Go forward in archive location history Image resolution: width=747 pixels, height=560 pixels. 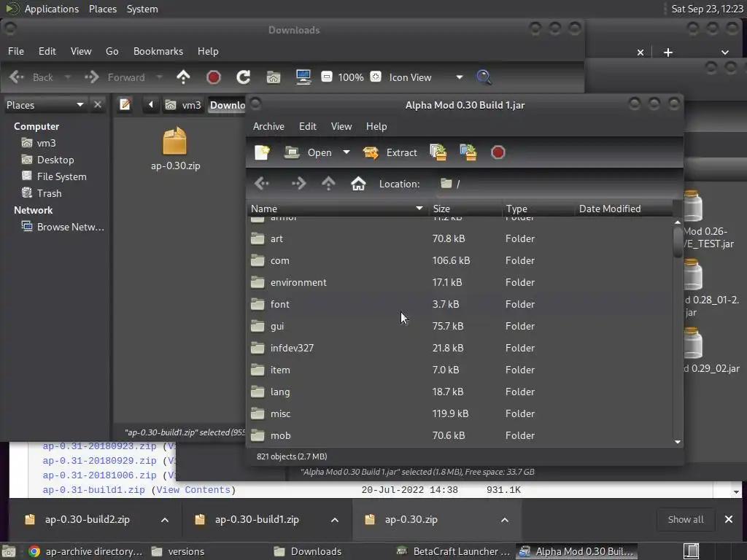pyautogui.click(x=298, y=184)
